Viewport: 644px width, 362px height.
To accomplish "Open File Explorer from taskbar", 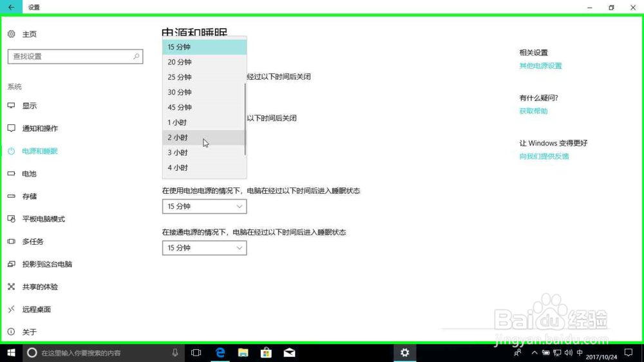I will (243, 353).
